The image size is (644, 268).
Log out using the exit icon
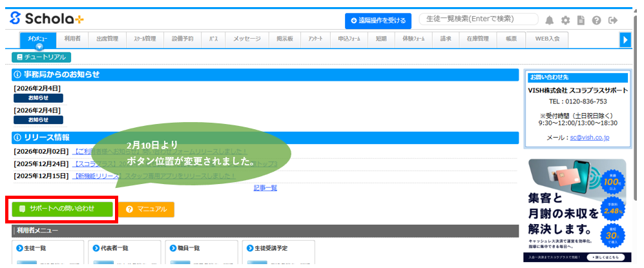pos(612,20)
